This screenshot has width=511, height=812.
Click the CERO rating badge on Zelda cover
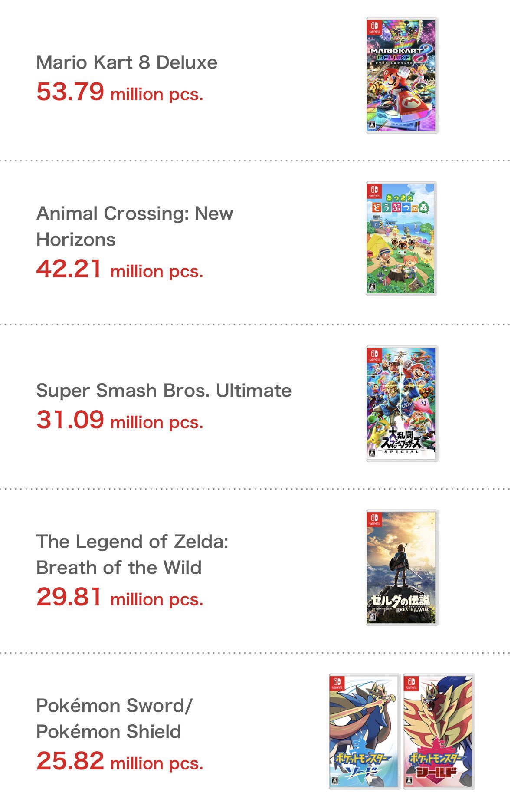pos(372,617)
